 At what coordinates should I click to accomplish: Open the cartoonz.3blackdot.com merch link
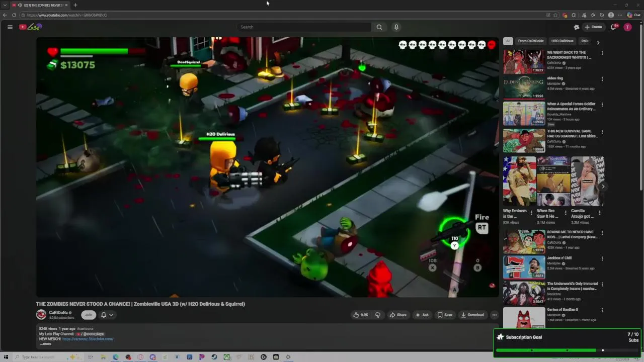pos(88,339)
